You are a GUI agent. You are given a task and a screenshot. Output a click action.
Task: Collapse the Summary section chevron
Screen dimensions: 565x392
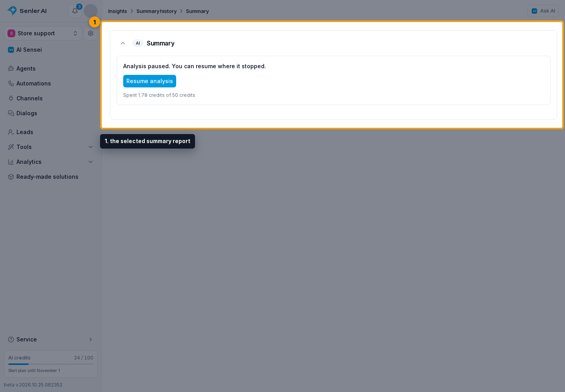click(123, 43)
